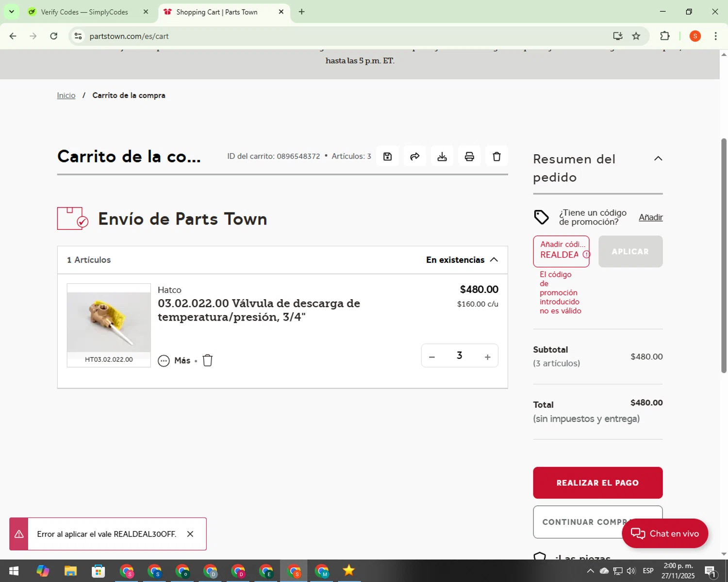The image size is (728, 582).
Task: Click the APLICAR button
Action: click(x=630, y=251)
